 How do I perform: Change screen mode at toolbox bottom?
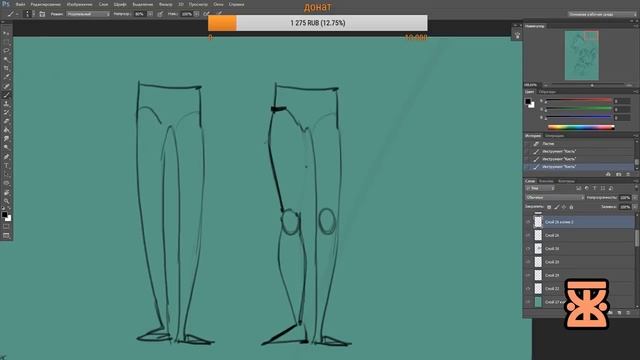[x=6, y=236]
